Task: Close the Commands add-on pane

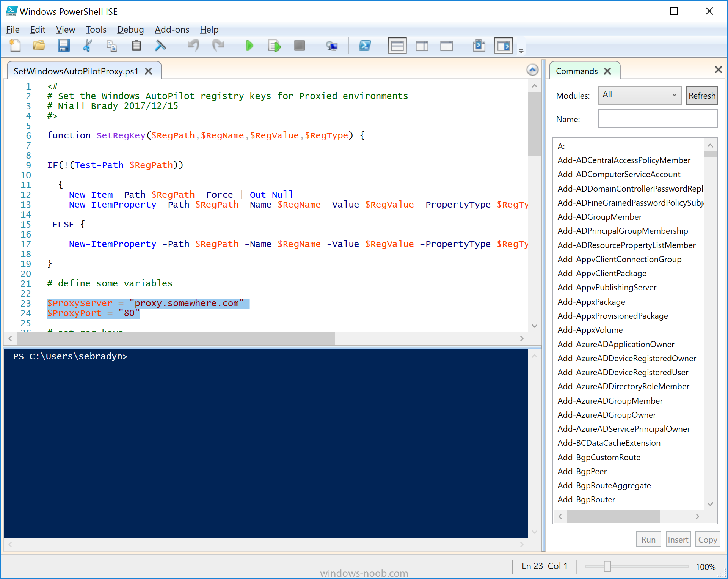Action: pos(718,70)
